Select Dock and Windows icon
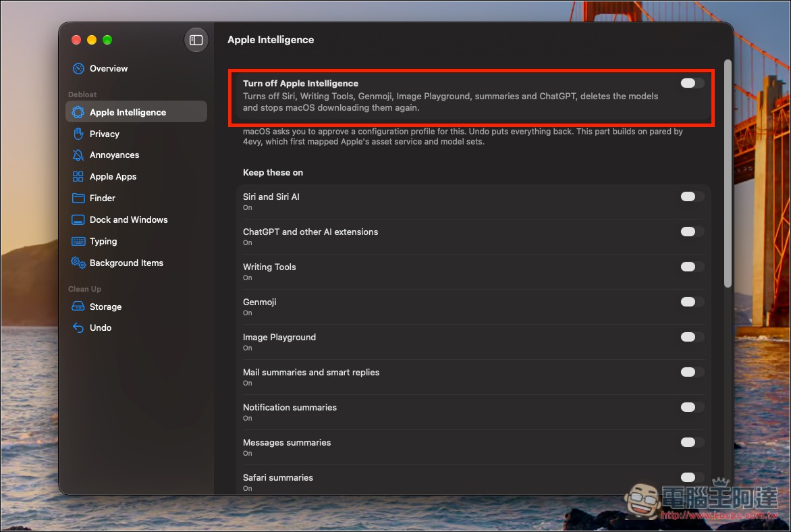 point(78,219)
